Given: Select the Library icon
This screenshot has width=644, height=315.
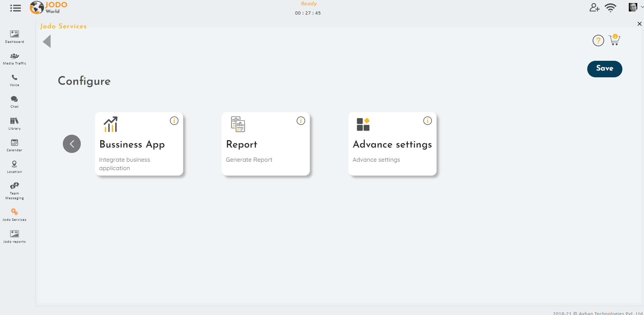Looking at the screenshot, I should pos(14,123).
